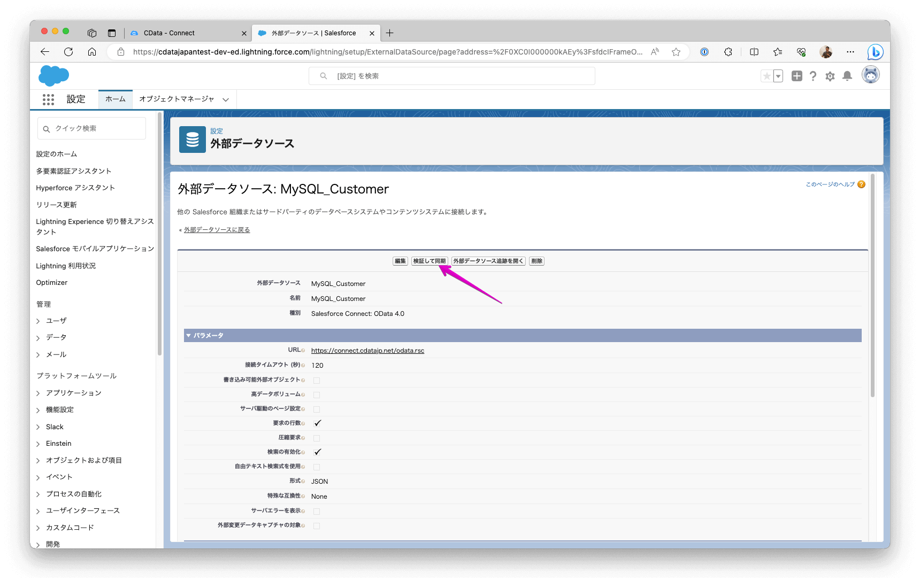This screenshot has height=588, width=920.
Task: Toggle 高データボリューム checkbox
Action: tap(317, 395)
